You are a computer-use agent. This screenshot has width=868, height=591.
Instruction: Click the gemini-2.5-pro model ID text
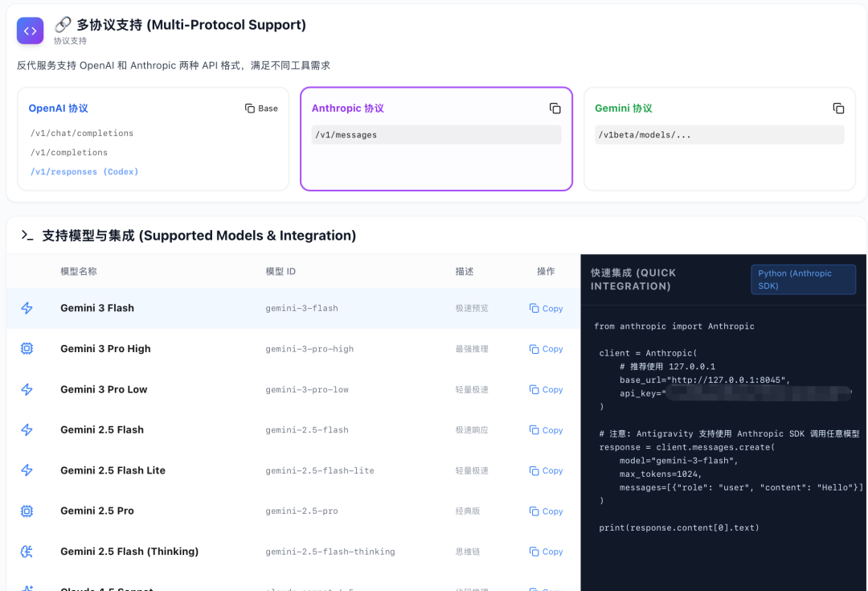coord(301,511)
